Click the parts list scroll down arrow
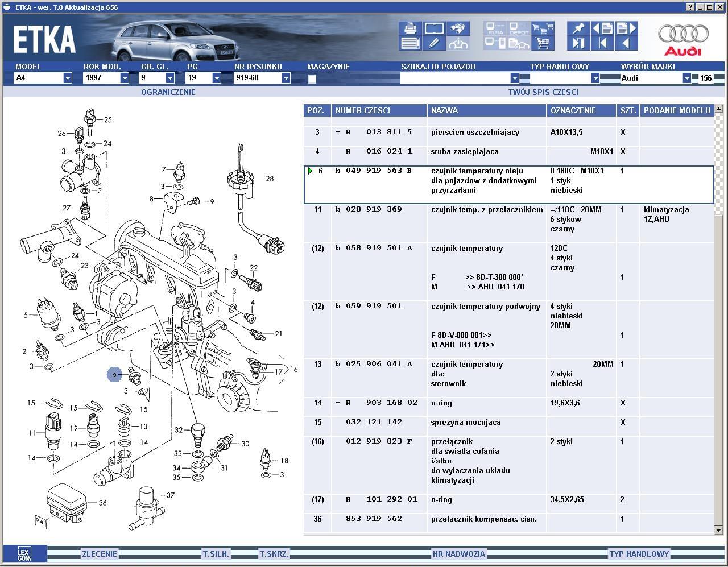Image resolution: width=728 pixels, height=567 pixels. click(719, 531)
